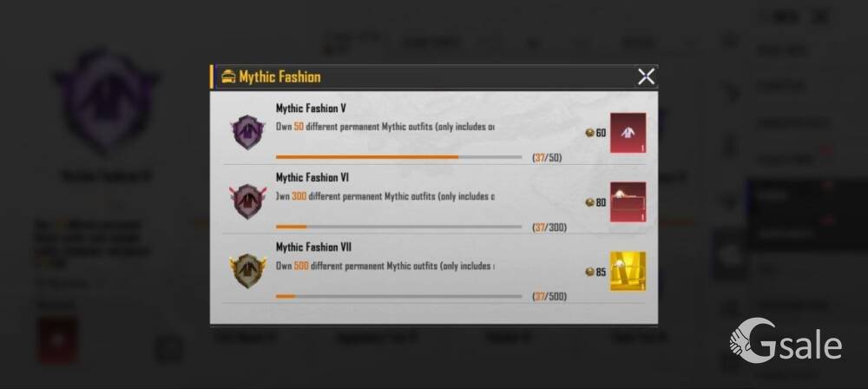Viewport: 868px width, 389px height.
Task: Click the gold Mythic Fashion VII badge
Action: click(247, 270)
